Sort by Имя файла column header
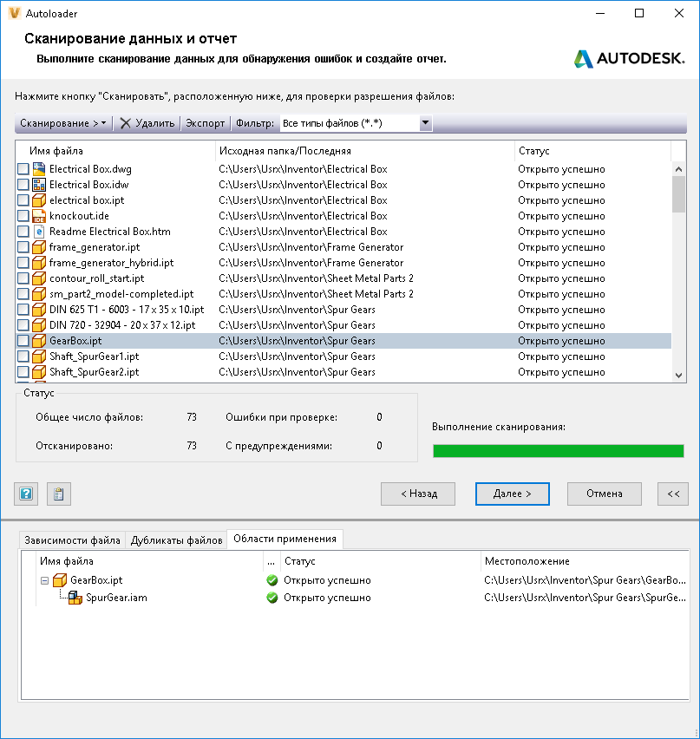This screenshot has width=700, height=739. (115, 151)
